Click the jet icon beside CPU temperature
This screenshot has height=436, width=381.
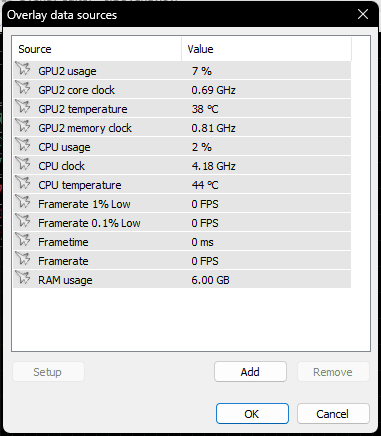point(23,183)
